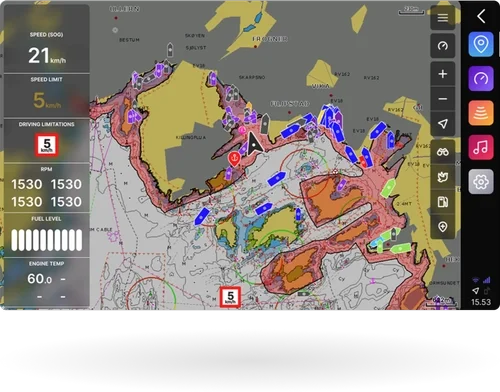
Task: Click the 21 km/h speed readout
Action: click(47, 56)
